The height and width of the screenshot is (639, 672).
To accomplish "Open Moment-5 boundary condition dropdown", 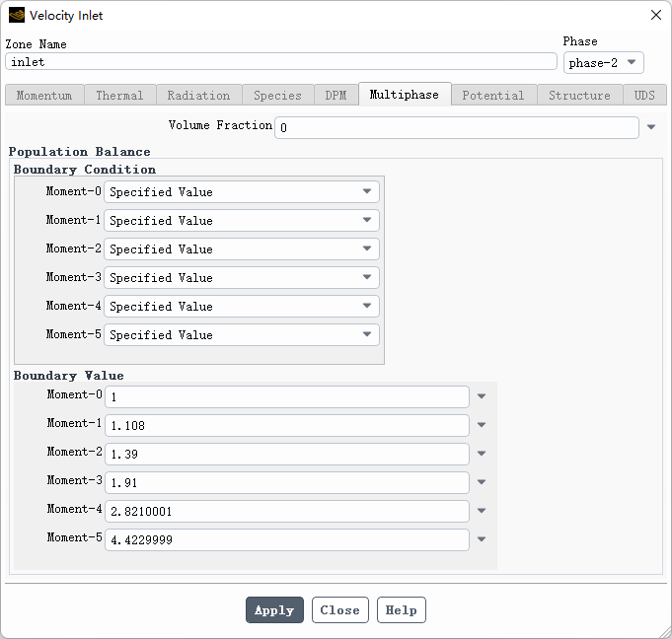I will [242, 335].
